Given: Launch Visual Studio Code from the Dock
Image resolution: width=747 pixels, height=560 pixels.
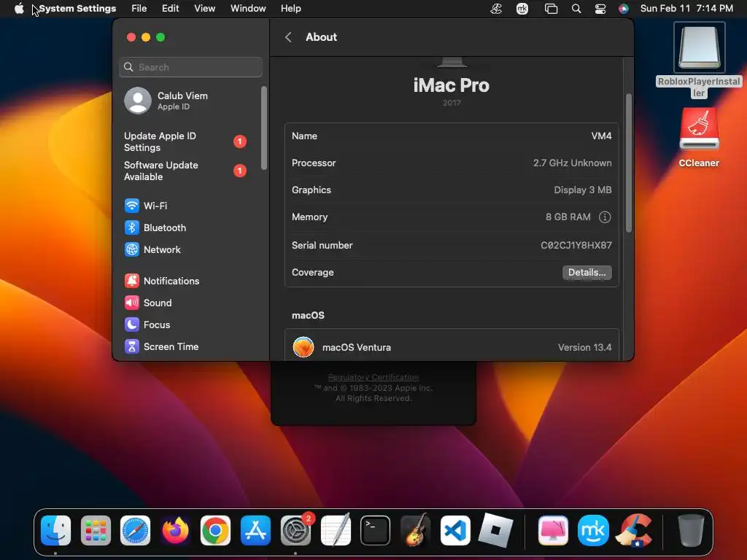Looking at the screenshot, I should point(455,530).
